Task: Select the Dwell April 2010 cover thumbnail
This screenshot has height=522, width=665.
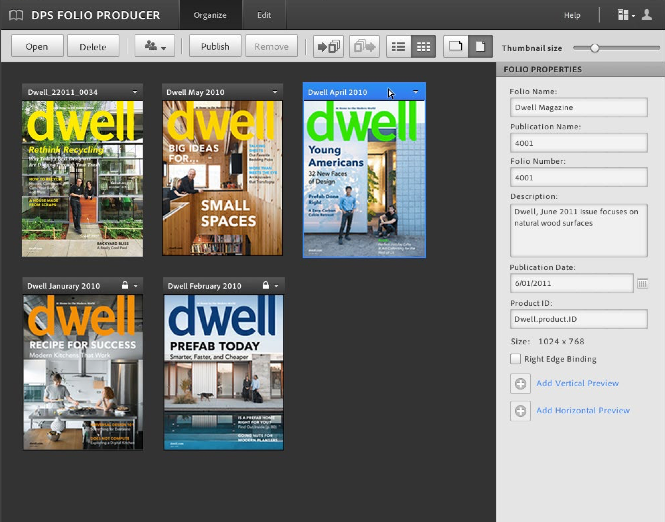Action: [364, 179]
